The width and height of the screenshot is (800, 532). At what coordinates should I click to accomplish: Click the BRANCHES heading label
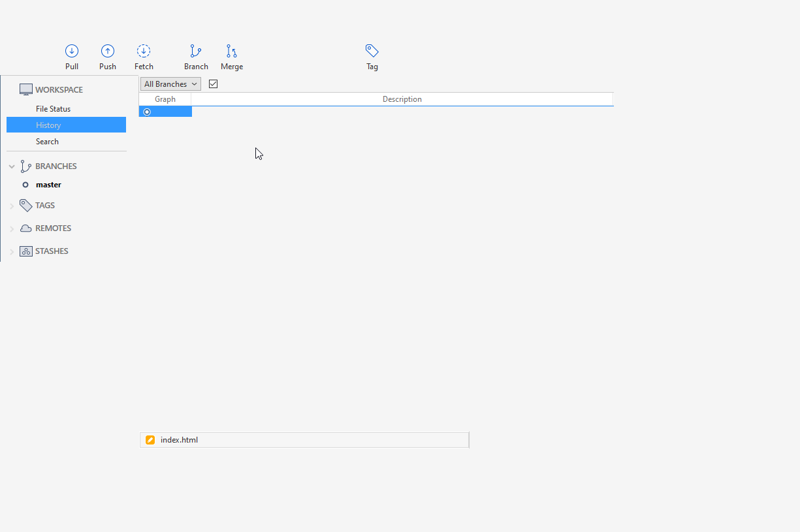pos(56,166)
